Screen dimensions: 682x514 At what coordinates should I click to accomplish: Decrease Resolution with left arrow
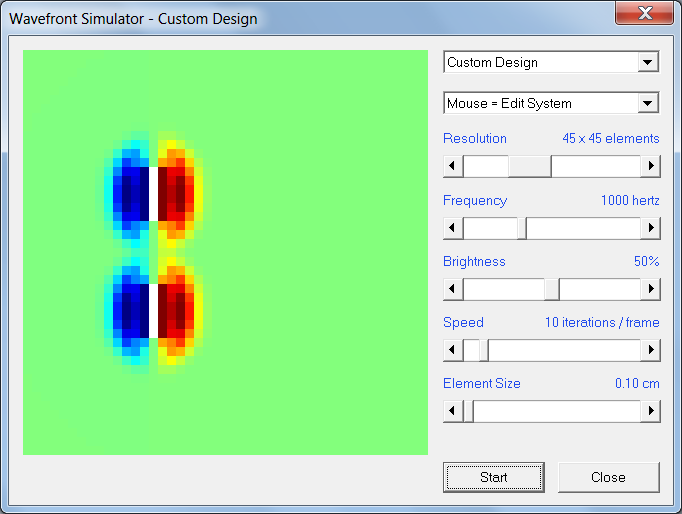[x=453, y=166]
